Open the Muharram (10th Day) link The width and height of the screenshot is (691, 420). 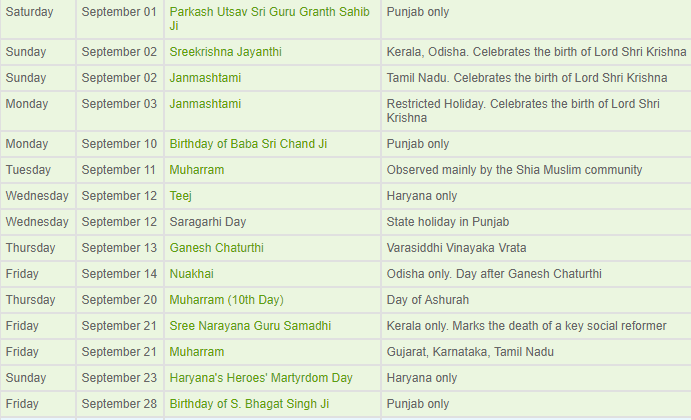(x=227, y=300)
